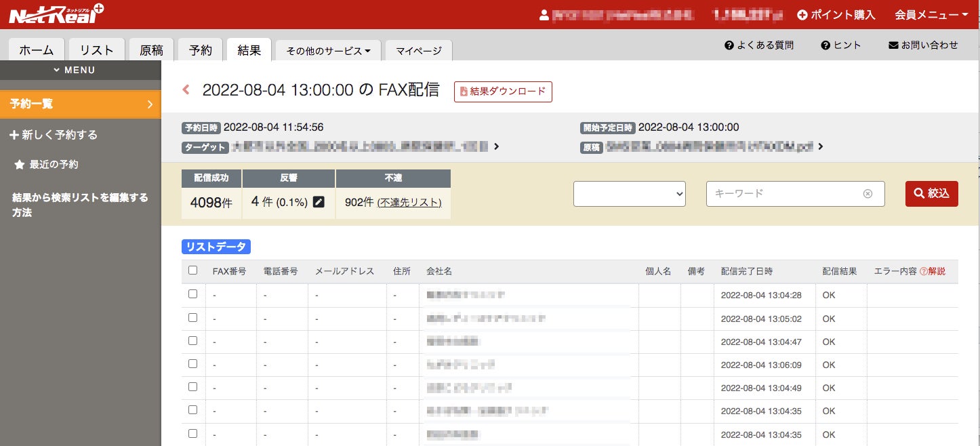Click the 絞込 search button
This screenshot has width=980, height=446.
932,194
